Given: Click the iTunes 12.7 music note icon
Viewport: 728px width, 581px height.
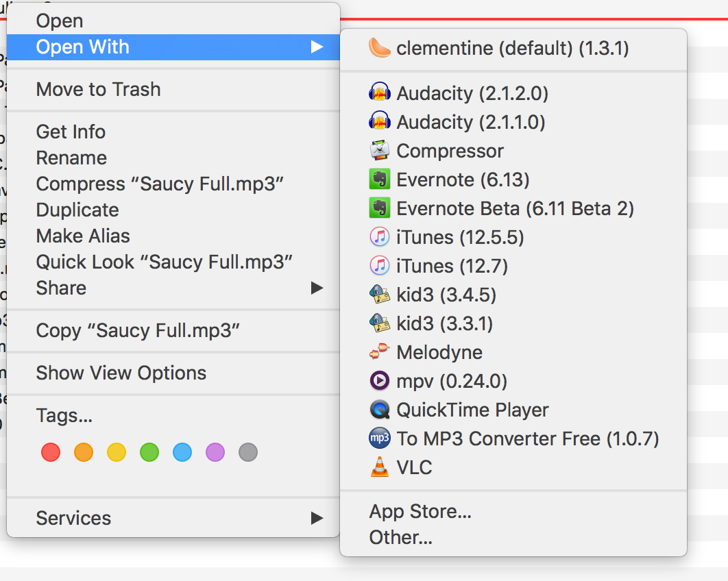Looking at the screenshot, I should point(380,266).
